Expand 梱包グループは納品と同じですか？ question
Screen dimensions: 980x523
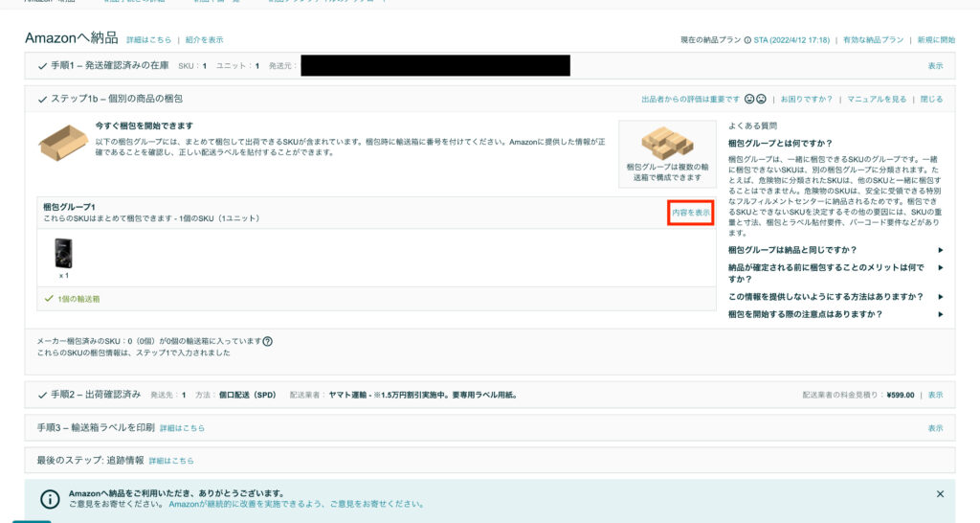click(x=835, y=250)
